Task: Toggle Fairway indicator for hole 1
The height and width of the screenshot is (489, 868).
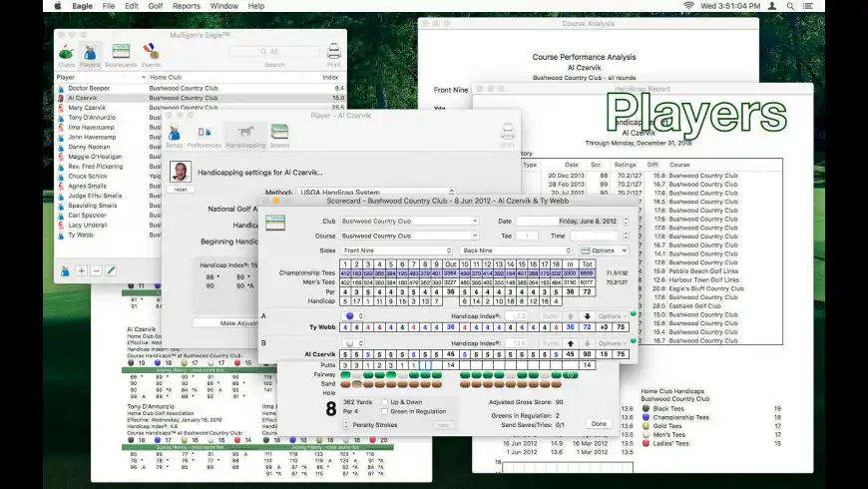Action: click(345, 375)
